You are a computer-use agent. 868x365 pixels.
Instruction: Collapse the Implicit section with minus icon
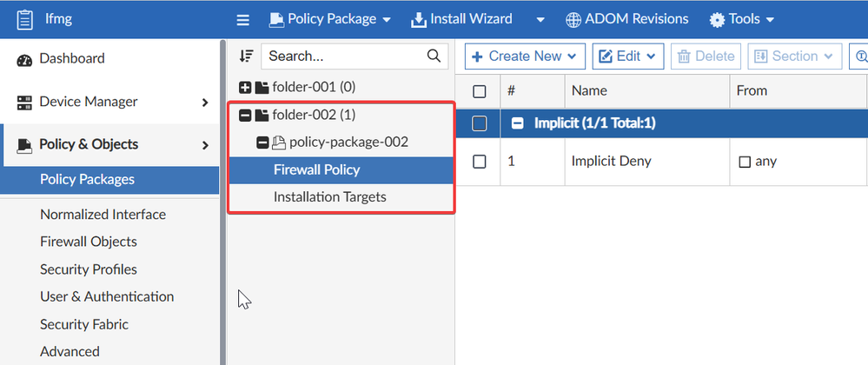[x=517, y=124]
